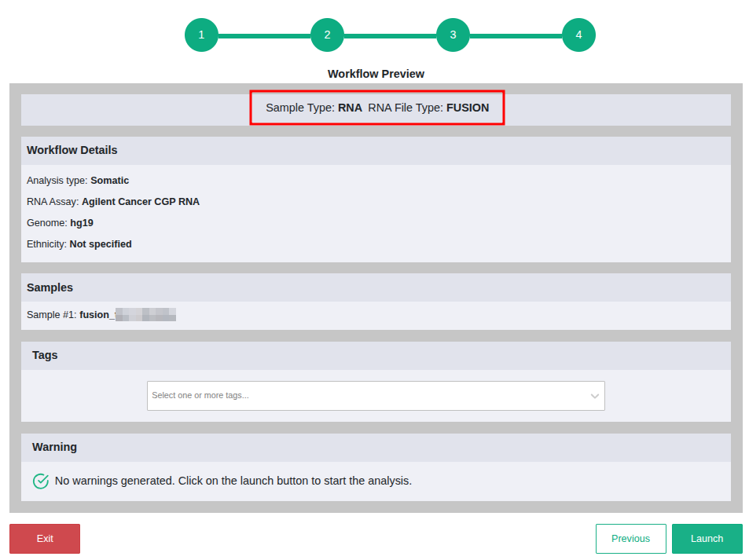Expand tags dropdown using the chevron arrow
Screen dimensions: 749x560
point(595,396)
